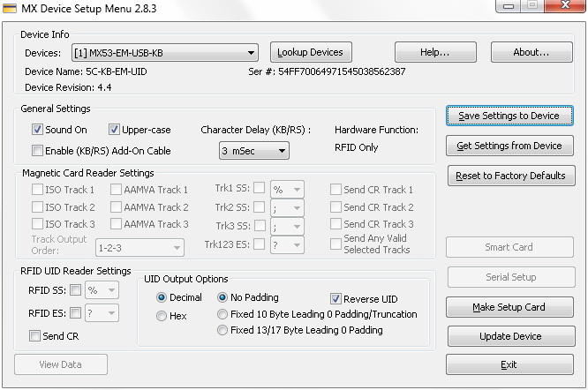Open the Character Delay 3 mSec dropdown
Screen dimensions: 588x390
tap(254, 151)
